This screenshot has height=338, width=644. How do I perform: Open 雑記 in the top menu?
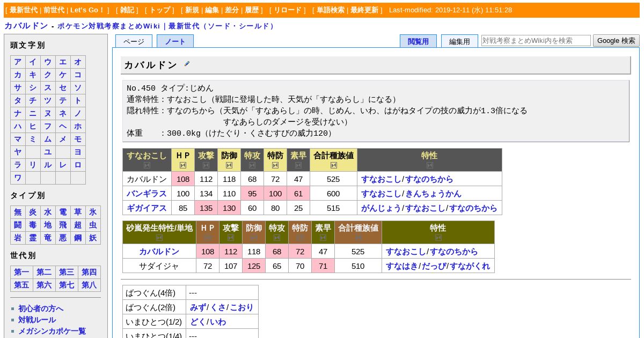click(x=127, y=10)
